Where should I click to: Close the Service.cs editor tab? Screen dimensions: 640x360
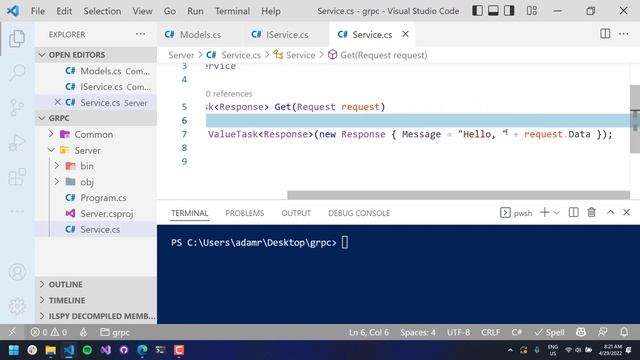(x=405, y=34)
